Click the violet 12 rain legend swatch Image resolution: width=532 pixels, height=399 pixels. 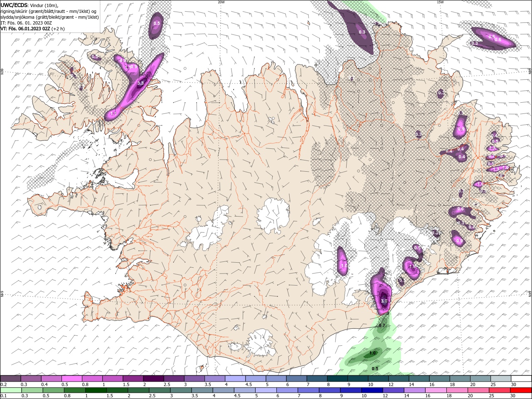coord(393,390)
